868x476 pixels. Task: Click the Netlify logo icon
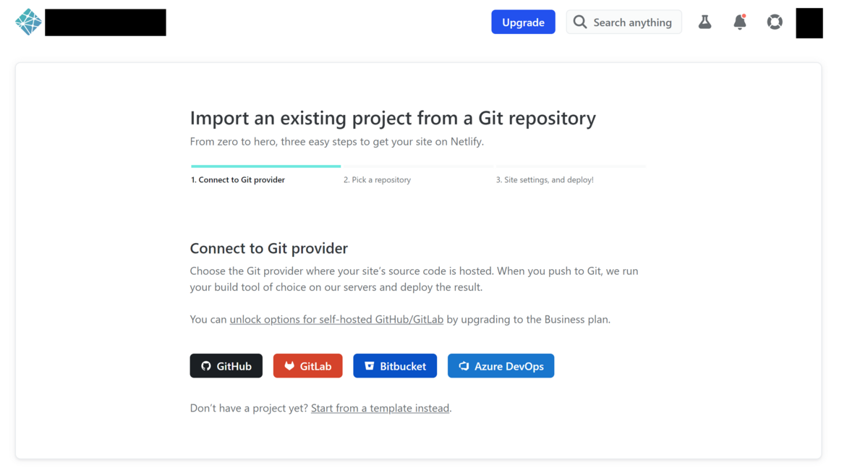[27, 22]
